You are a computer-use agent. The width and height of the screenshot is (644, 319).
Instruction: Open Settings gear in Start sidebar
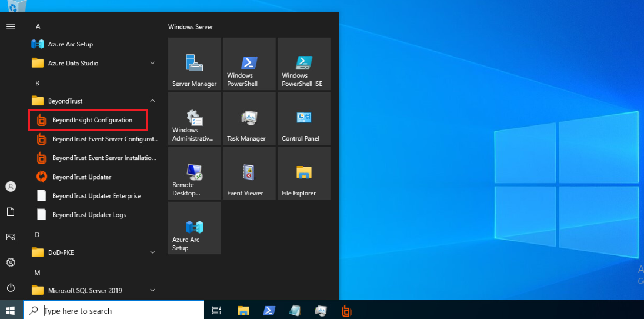click(x=11, y=262)
